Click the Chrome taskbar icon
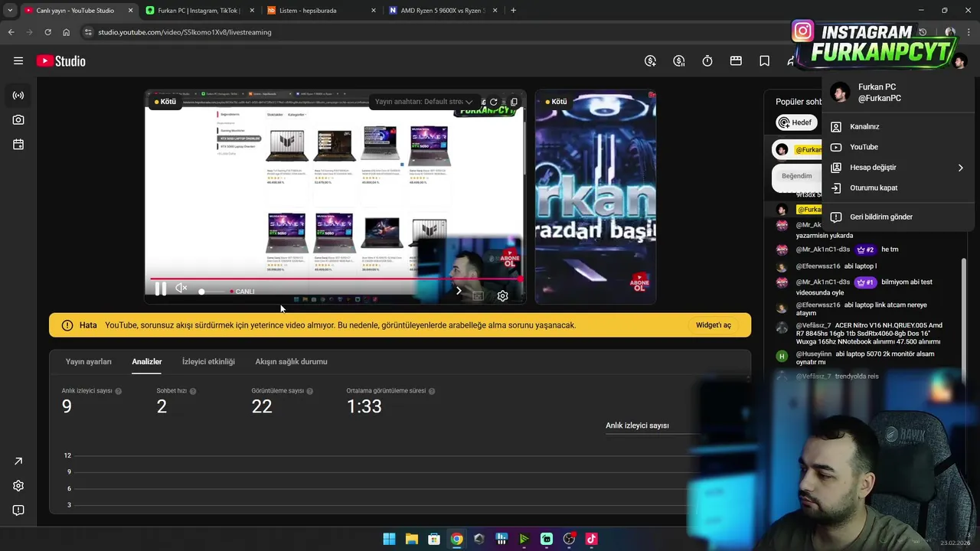Image resolution: width=980 pixels, height=551 pixels. coord(456,539)
